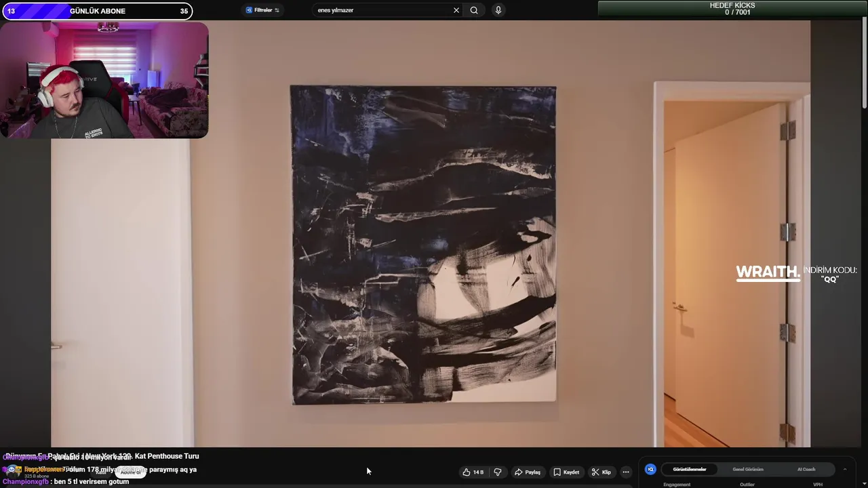Screen dimensions: 868x488
Task: Click the Outlier column label
Action: (747, 485)
